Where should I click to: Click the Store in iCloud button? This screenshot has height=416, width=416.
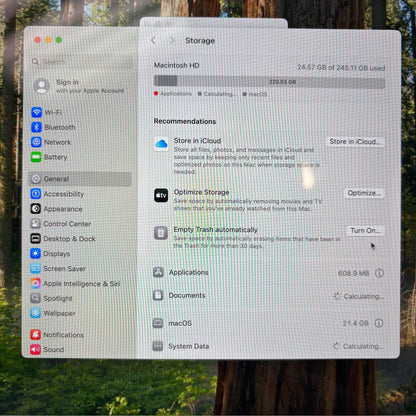(355, 141)
